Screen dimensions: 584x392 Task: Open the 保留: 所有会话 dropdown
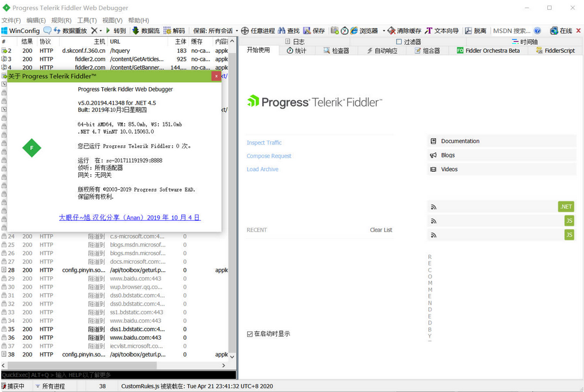[x=215, y=30]
